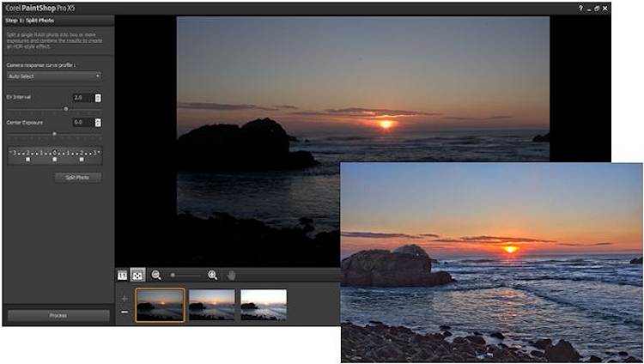Click the EV Interval value field
The image size is (644, 364).
pyautogui.click(x=82, y=98)
